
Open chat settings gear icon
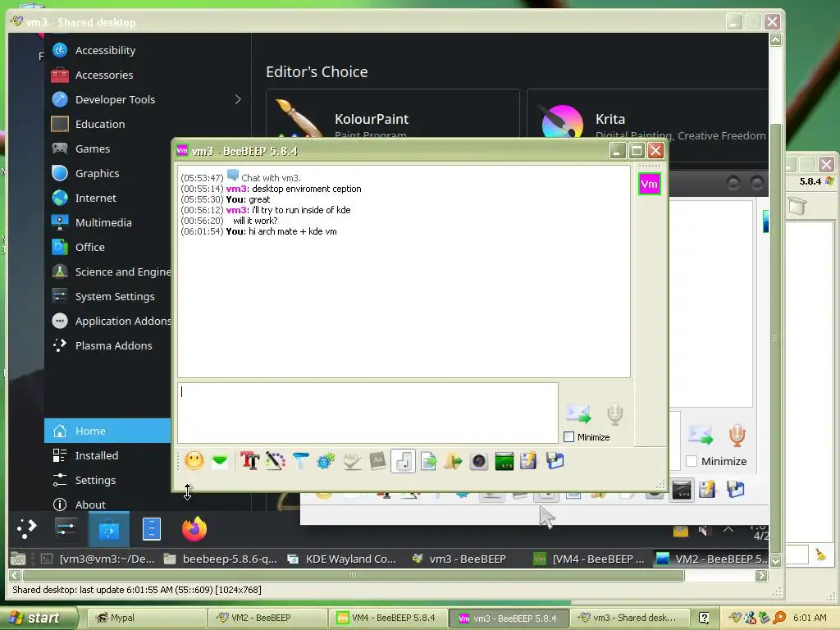pos(326,461)
